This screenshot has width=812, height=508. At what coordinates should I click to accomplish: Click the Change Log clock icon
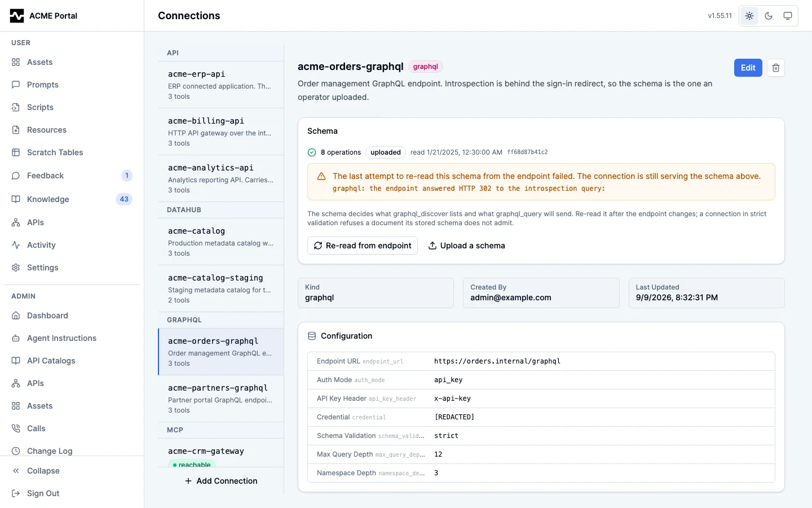pos(16,451)
